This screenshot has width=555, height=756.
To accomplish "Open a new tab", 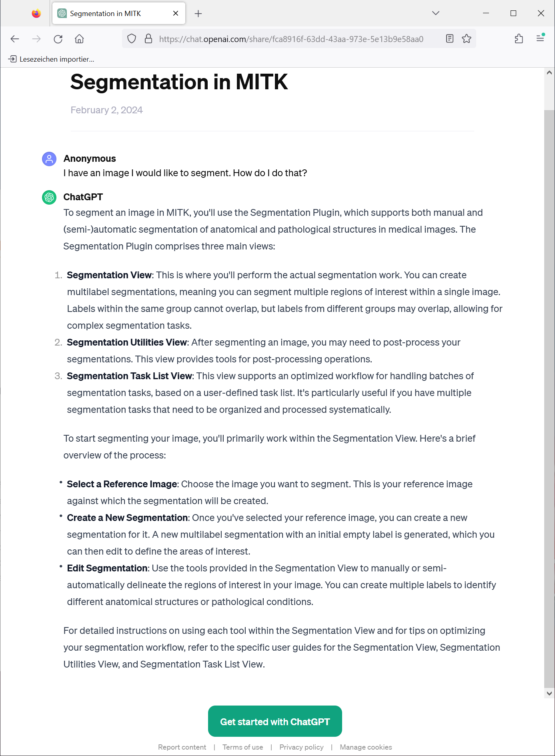I will (198, 14).
